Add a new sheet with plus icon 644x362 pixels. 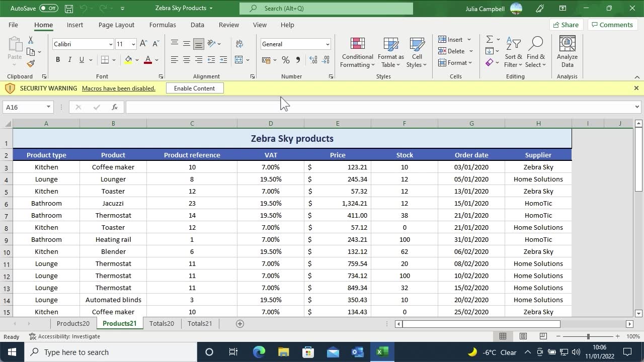point(240,323)
